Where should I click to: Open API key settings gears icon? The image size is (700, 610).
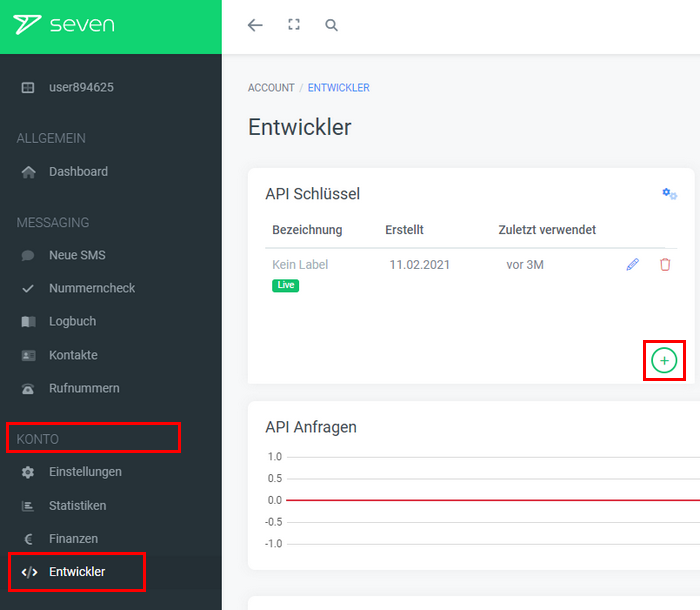(669, 194)
